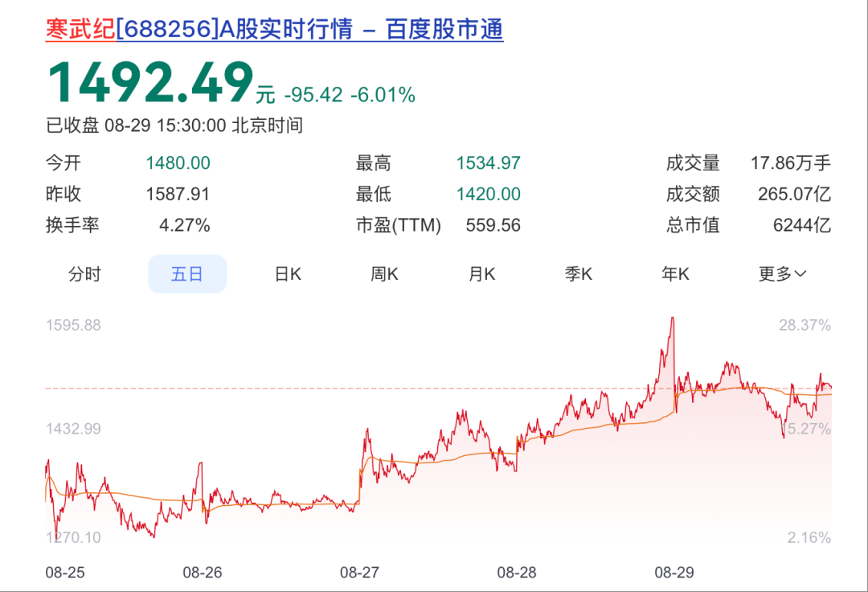868x592 pixels.
Task: Click the 成交额 value 265.07亿
Action: [793, 194]
